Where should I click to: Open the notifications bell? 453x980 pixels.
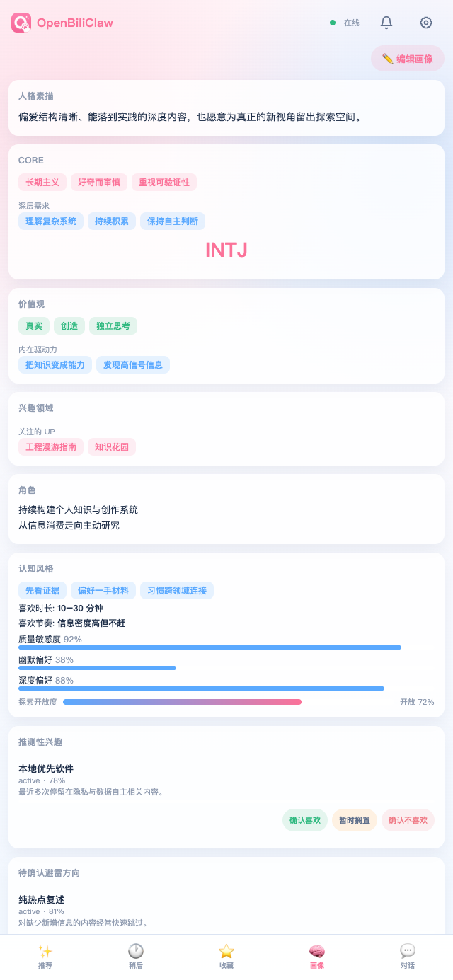(386, 23)
